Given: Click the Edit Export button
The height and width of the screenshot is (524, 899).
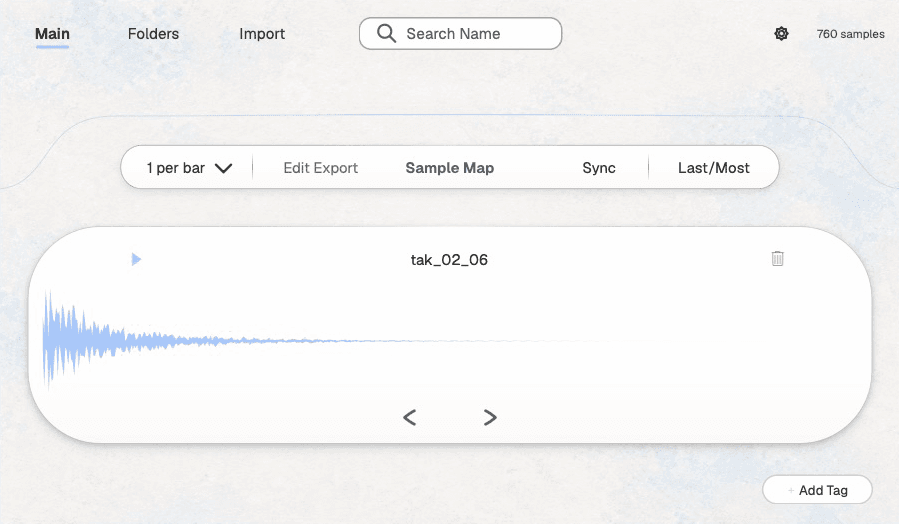Looking at the screenshot, I should tap(320, 168).
